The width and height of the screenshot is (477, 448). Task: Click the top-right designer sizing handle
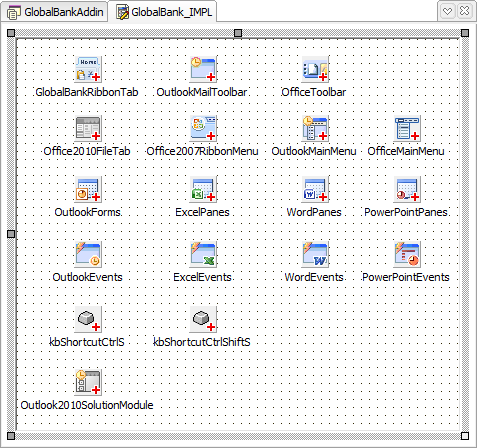465,33
